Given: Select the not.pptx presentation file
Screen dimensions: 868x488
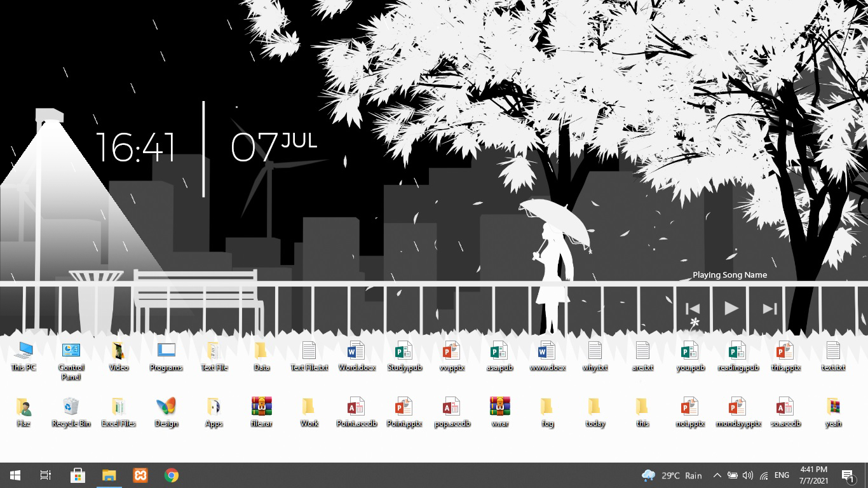Looking at the screenshot, I should point(690,412).
